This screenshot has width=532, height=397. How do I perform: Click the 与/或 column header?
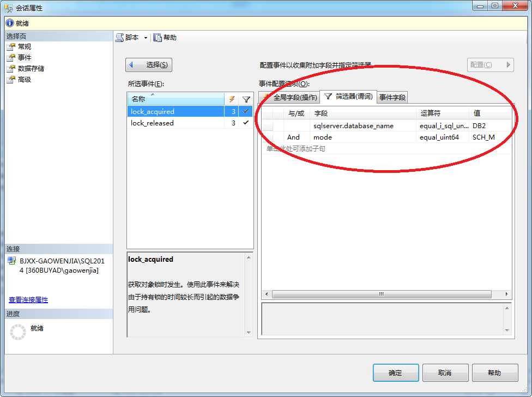click(297, 113)
